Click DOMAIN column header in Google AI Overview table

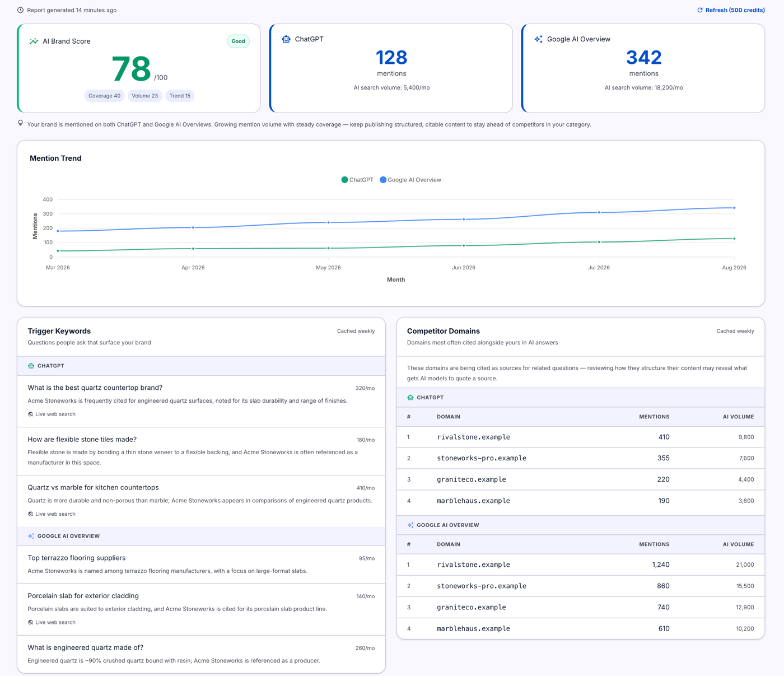tap(449, 544)
